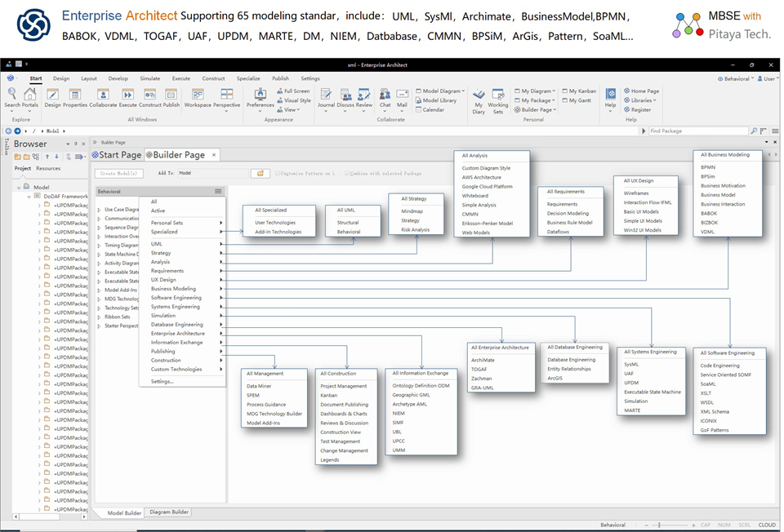This screenshot has height=532, width=784.
Task: Open My Kanban
Action: pyautogui.click(x=579, y=91)
